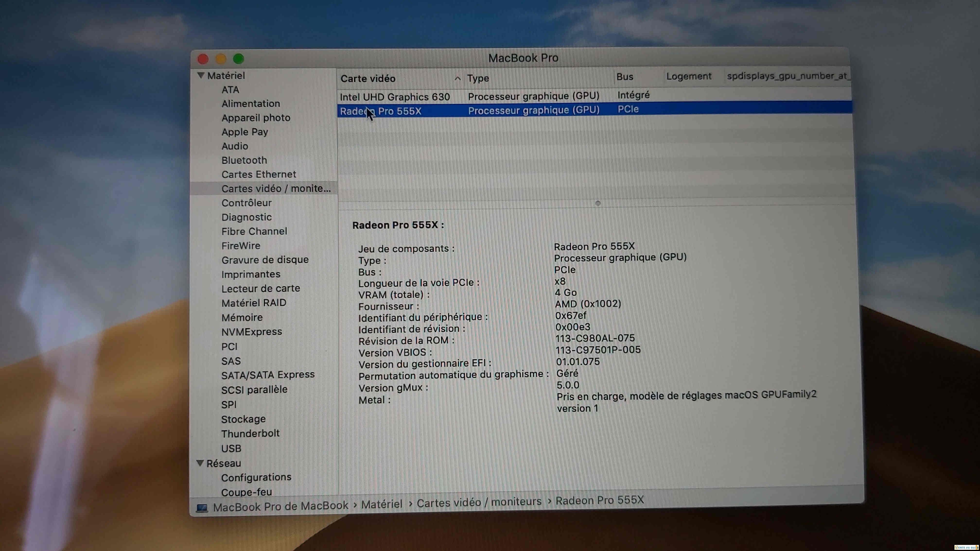Click the pane divider handle dot
Screen dimensions: 980x551
click(598, 203)
